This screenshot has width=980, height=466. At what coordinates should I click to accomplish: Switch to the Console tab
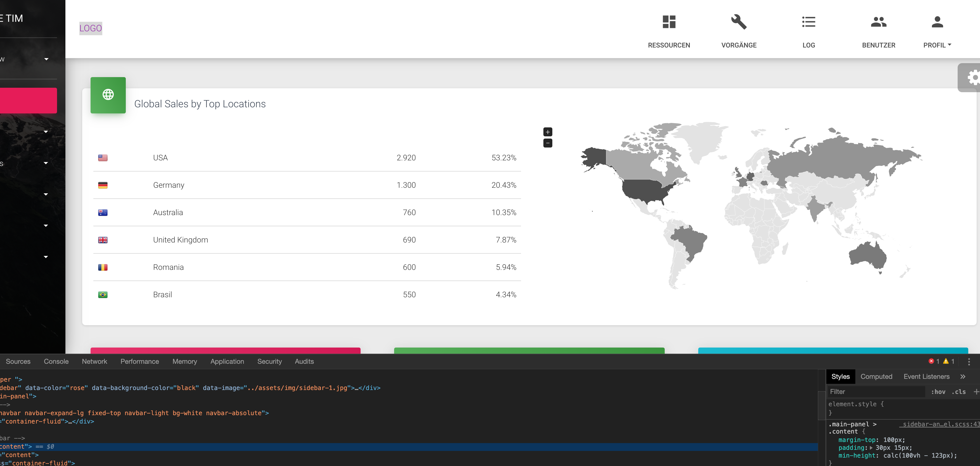tap(56, 362)
